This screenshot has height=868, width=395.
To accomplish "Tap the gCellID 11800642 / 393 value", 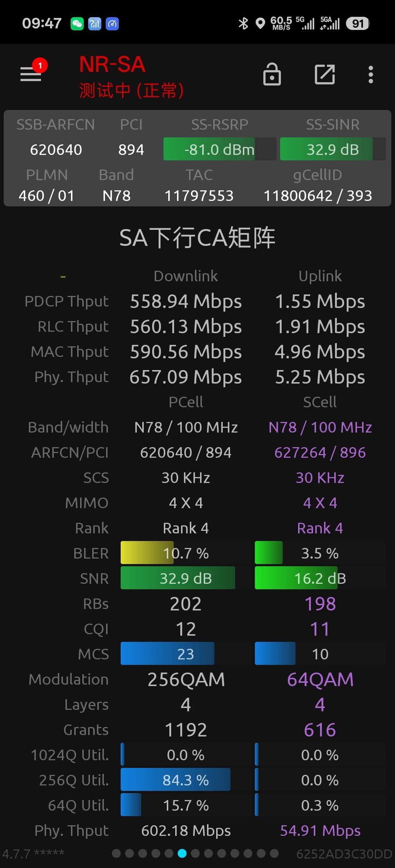I will (318, 196).
